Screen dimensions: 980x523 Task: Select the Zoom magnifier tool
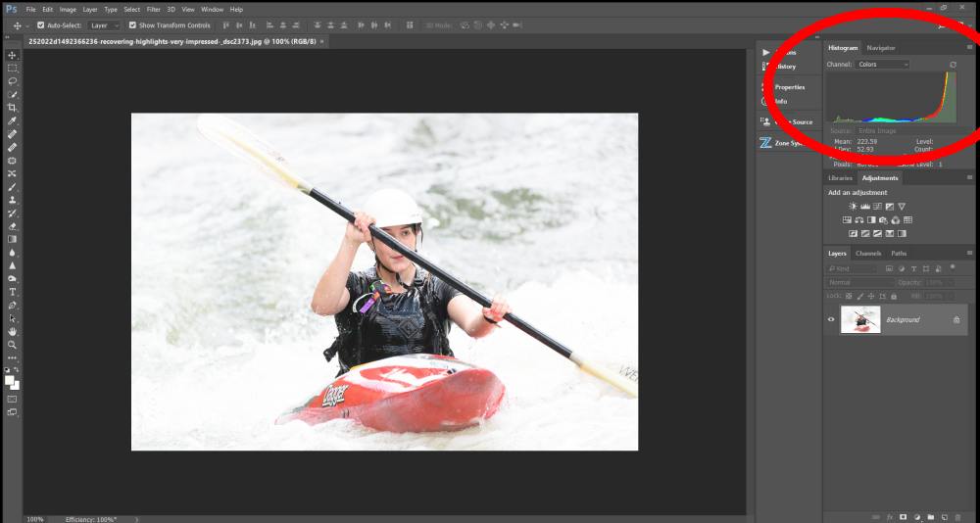[x=13, y=345]
